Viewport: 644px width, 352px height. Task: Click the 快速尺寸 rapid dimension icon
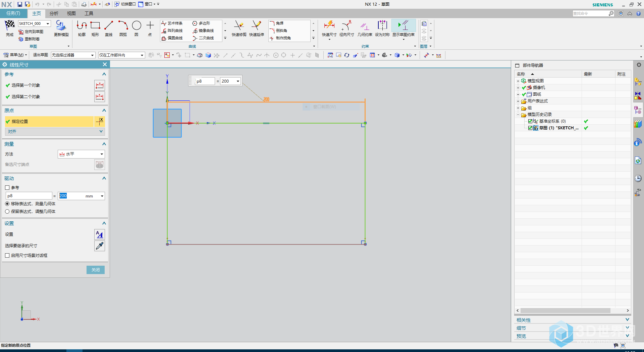329,26
